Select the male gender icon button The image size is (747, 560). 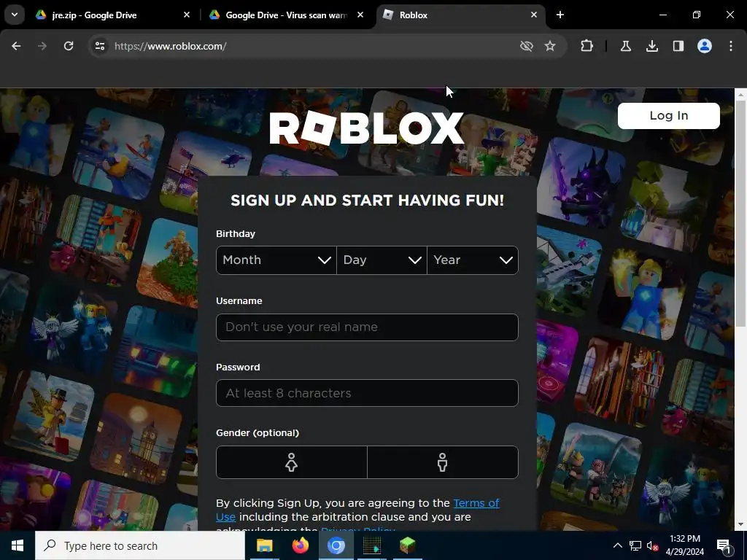pyautogui.click(x=443, y=462)
